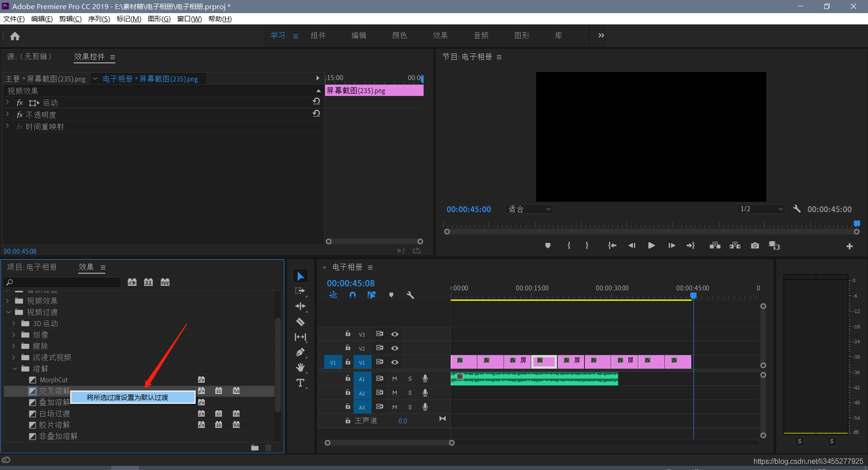Image resolution: width=868 pixels, height=470 pixels.
Task: Select the Type tool
Action: pos(301,383)
